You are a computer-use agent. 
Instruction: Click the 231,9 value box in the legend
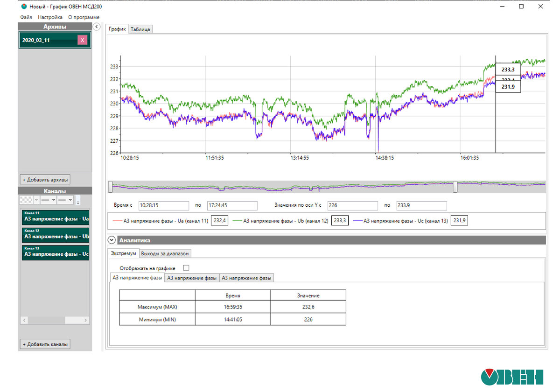(x=460, y=221)
